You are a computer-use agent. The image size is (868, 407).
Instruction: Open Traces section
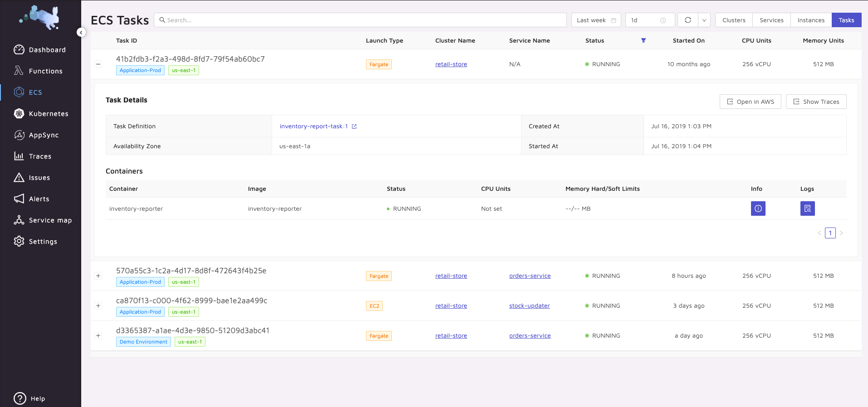pyautogui.click(x=33, y=156)
